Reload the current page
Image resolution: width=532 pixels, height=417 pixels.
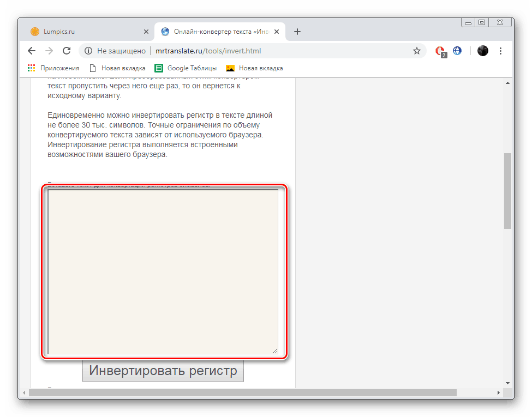tap(67, 51)
